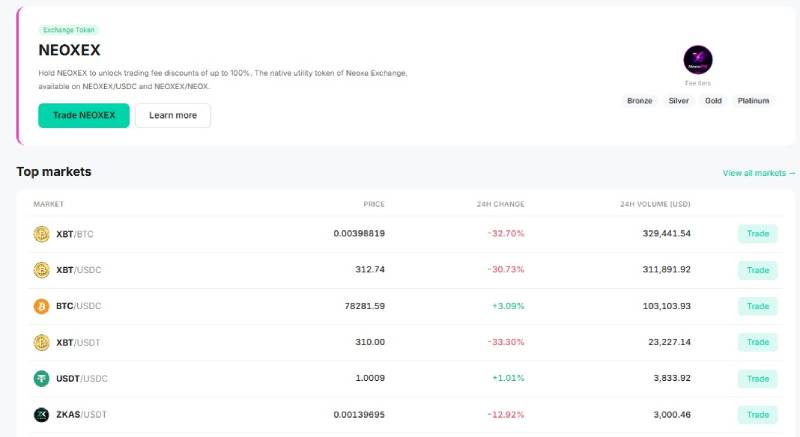Click the XBT coin icon in XBT/BTC row

click(41, 234)
